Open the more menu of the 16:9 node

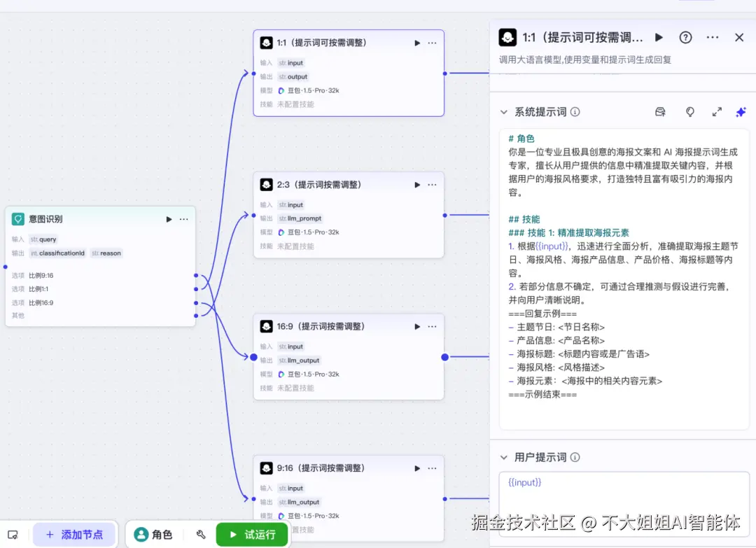432,326
